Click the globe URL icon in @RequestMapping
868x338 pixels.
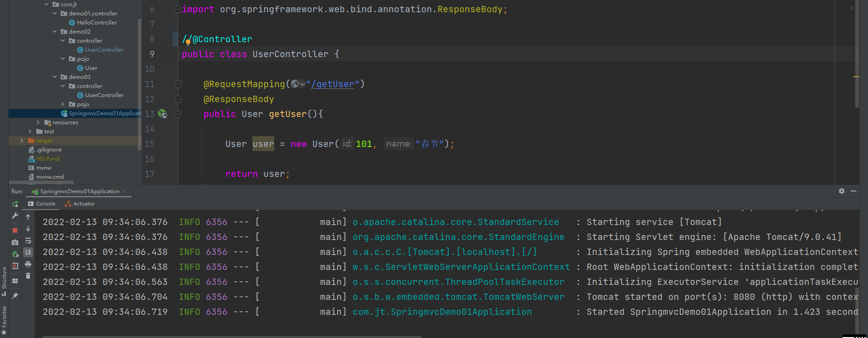(x=295, y=84)
